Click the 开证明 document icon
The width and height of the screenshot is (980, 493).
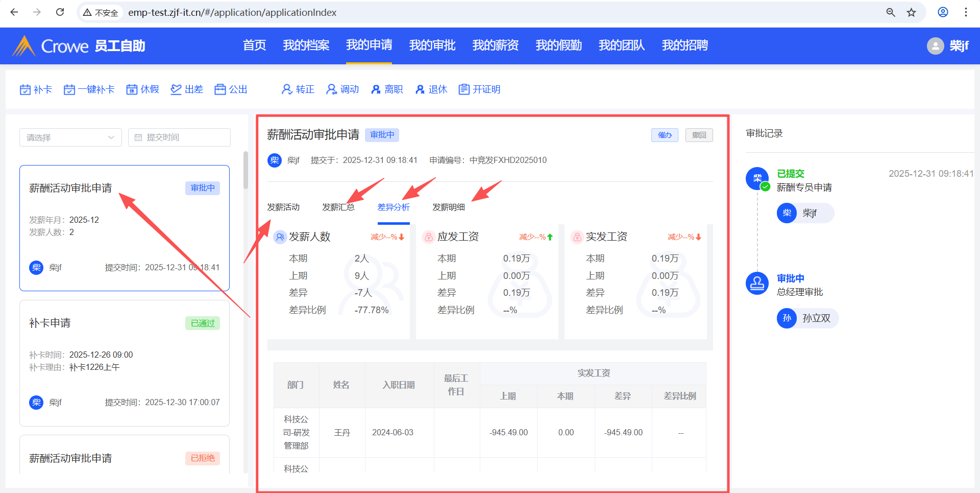(464, 90)
